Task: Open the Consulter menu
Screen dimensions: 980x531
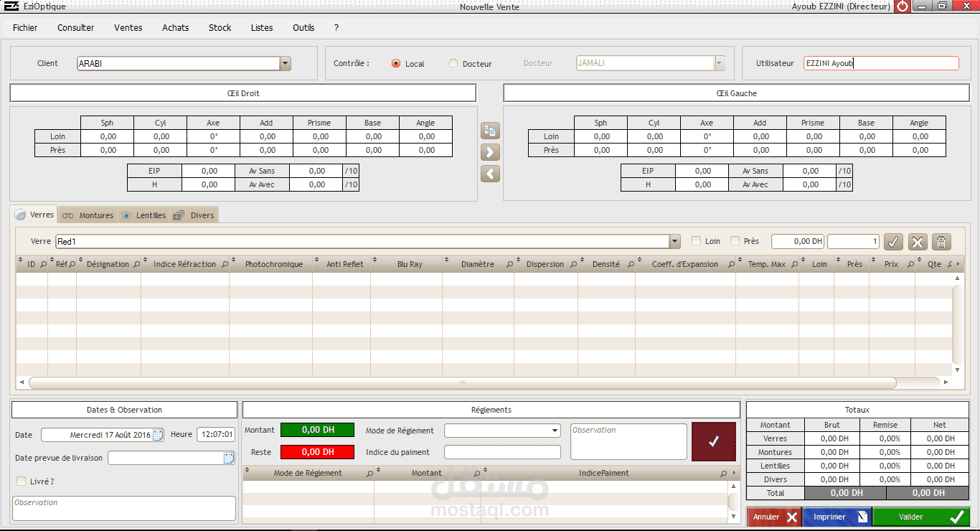Action: pos(76,28)
